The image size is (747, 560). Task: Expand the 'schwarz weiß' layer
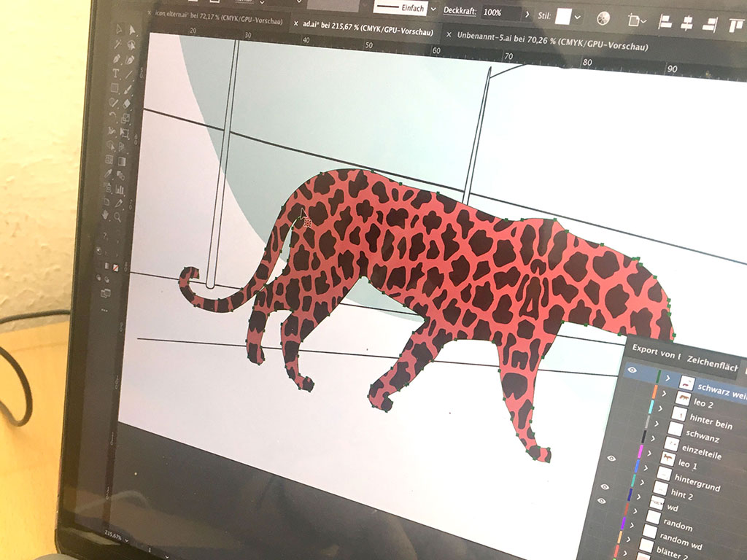click(668, 378)
